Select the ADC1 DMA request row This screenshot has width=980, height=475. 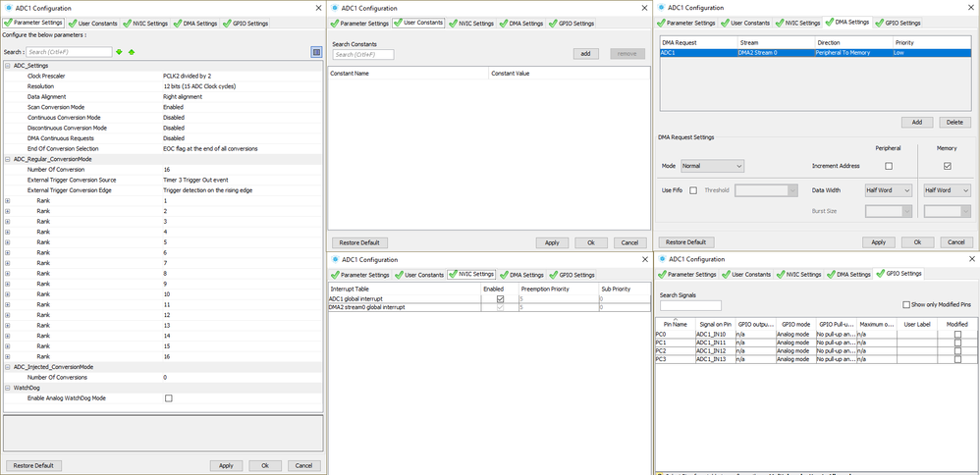pyautogui.click(x=816, y=53)
